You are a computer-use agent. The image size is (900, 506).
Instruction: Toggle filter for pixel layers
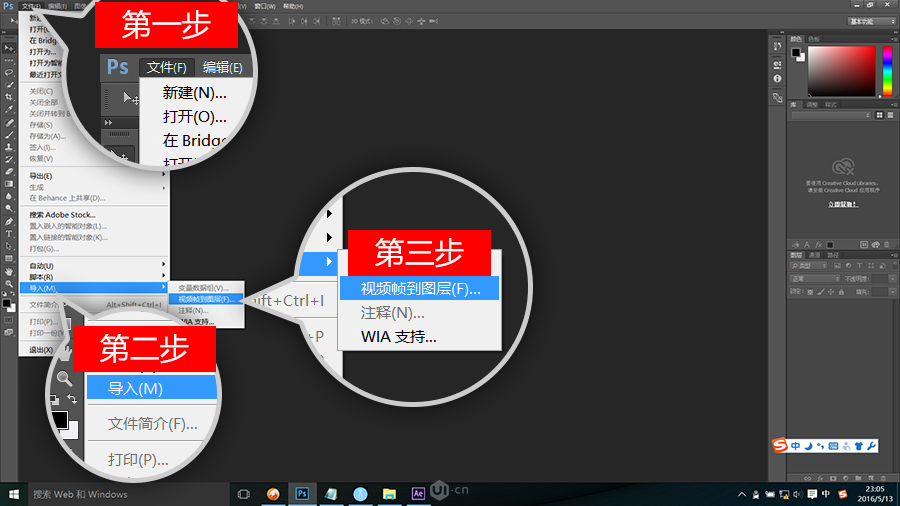837,266
